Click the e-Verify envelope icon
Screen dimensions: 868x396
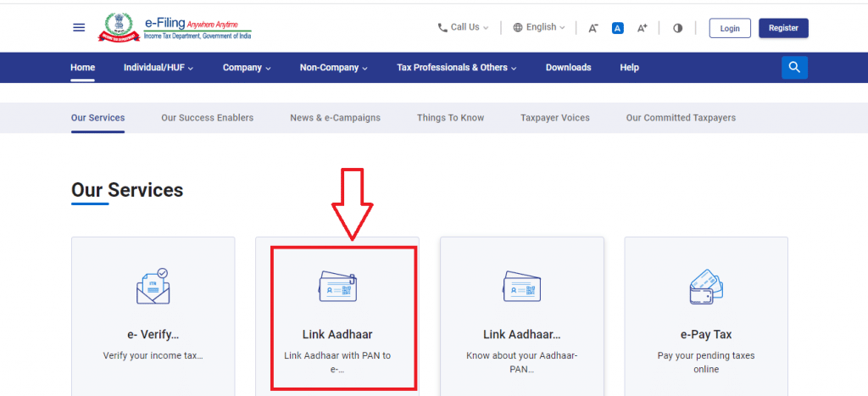tap(153, 286)
